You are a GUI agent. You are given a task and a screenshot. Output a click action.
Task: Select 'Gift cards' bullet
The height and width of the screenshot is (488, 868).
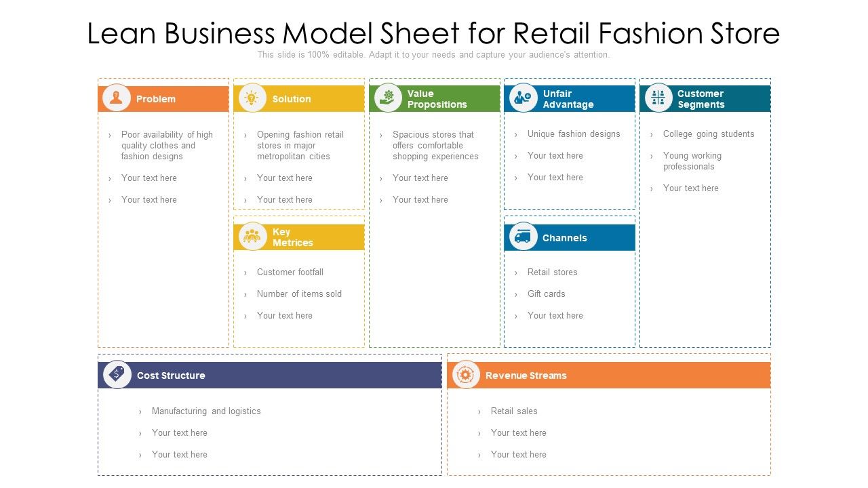click(x=547, y=294)
